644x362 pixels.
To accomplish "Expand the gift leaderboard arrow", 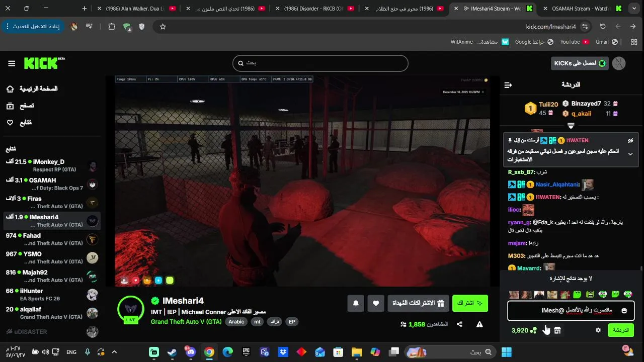I will [571, 126].
